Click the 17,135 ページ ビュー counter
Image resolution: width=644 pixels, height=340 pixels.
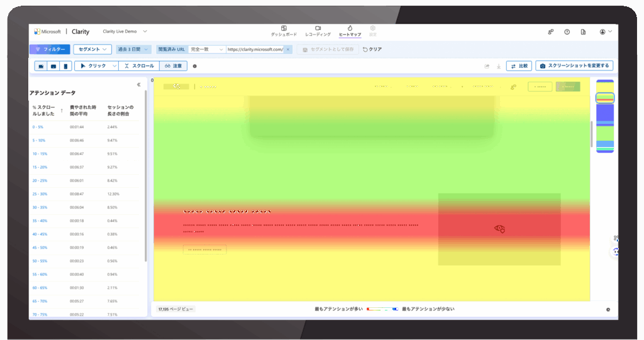click(176, 309)
